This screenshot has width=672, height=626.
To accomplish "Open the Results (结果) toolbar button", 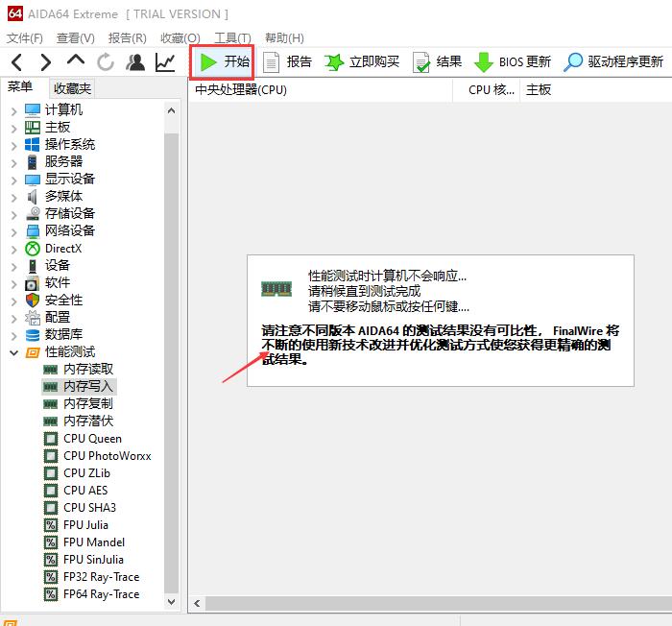I will [x=437, y=61].
